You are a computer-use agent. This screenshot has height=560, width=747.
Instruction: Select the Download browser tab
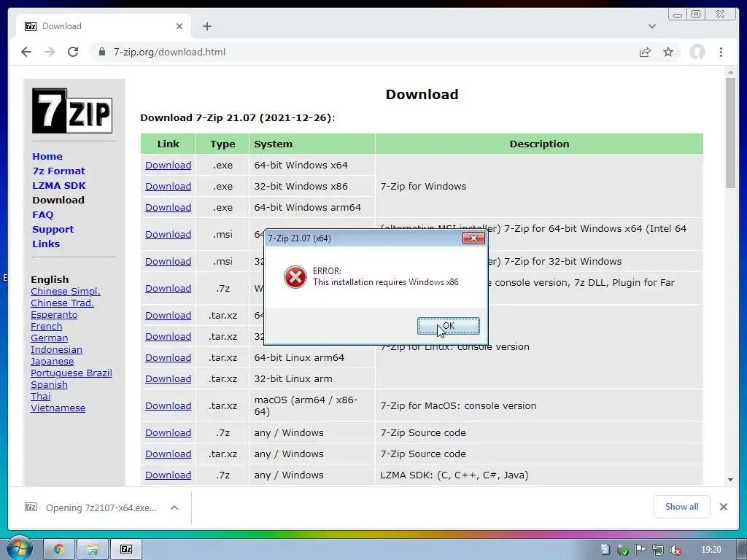click(x=104, y=26)
